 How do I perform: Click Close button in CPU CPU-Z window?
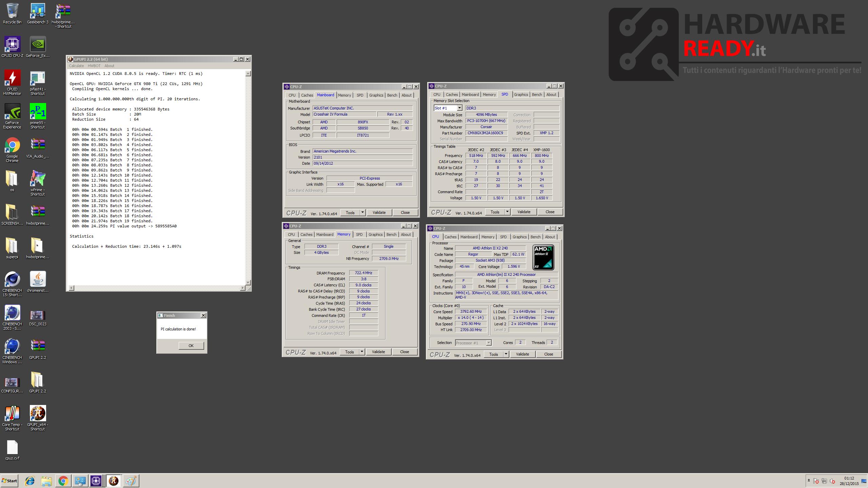pyautogui.click(x=549, y=354)
